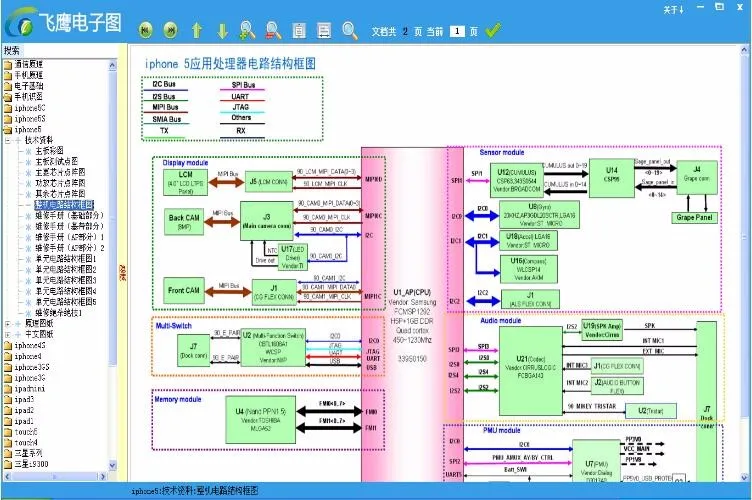The image size is (752, 500).
Task: Confirm page number with green checkmark
Action: (493, 30)
